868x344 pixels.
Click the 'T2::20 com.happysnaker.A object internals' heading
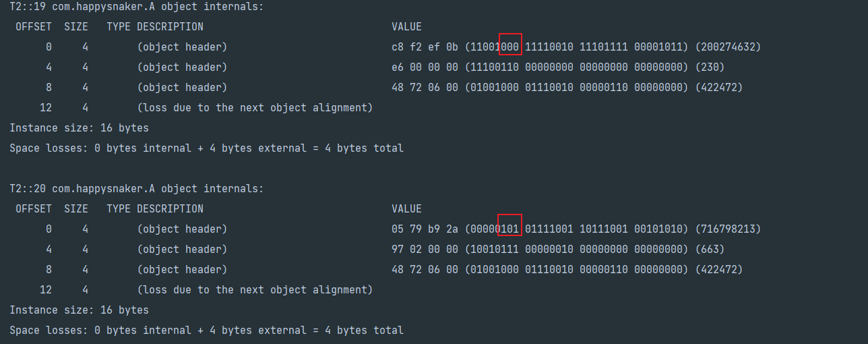[137, 189]
